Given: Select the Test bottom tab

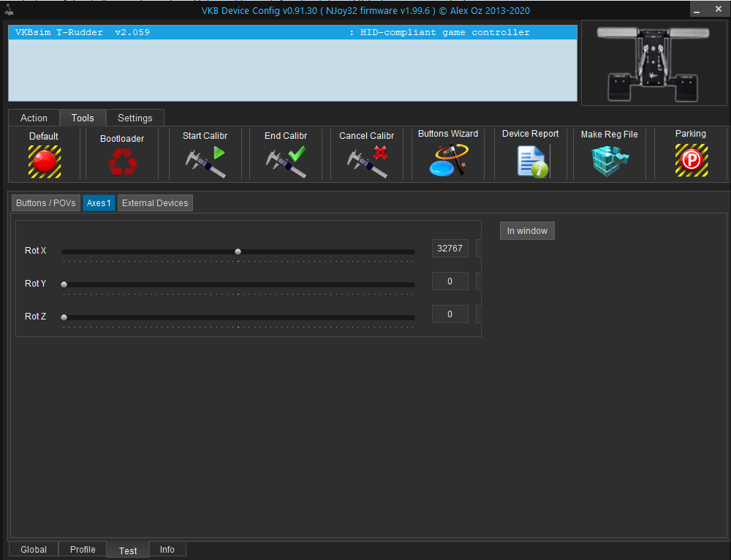Looking at the screenshot, I should pos(128,550).
